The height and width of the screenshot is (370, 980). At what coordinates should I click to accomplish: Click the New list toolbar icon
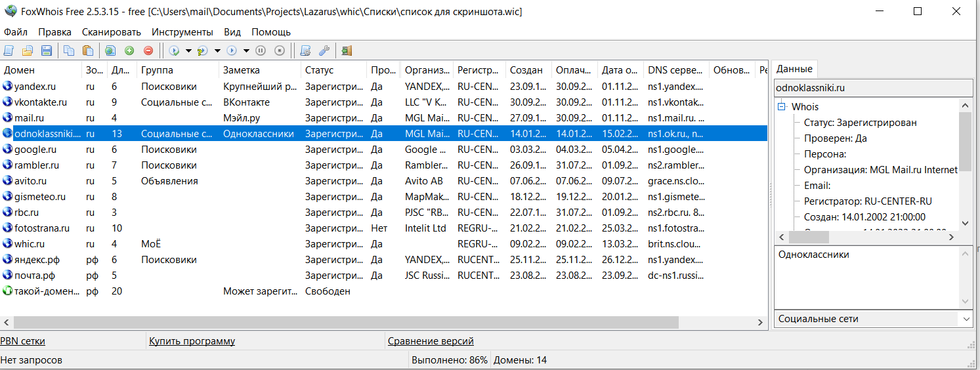9,51
